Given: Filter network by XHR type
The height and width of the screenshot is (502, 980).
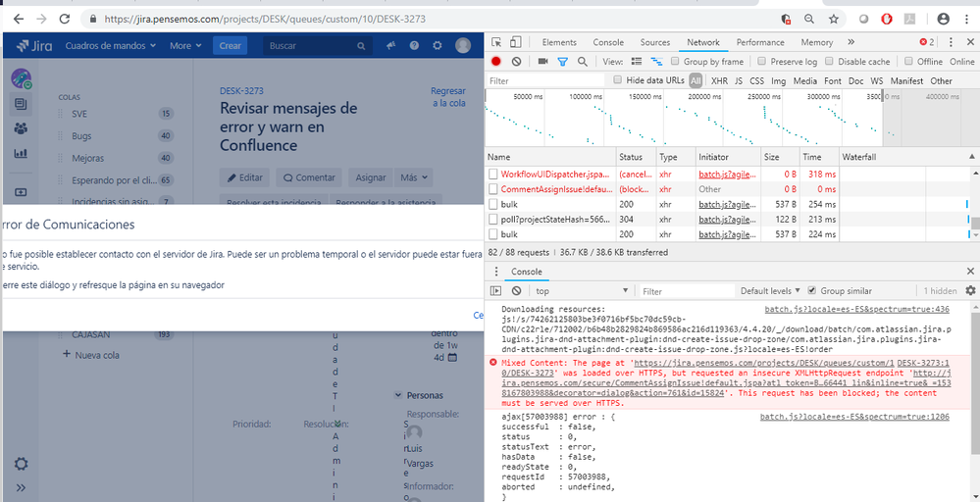Looking at the screenshot, I should coord(719,80).
